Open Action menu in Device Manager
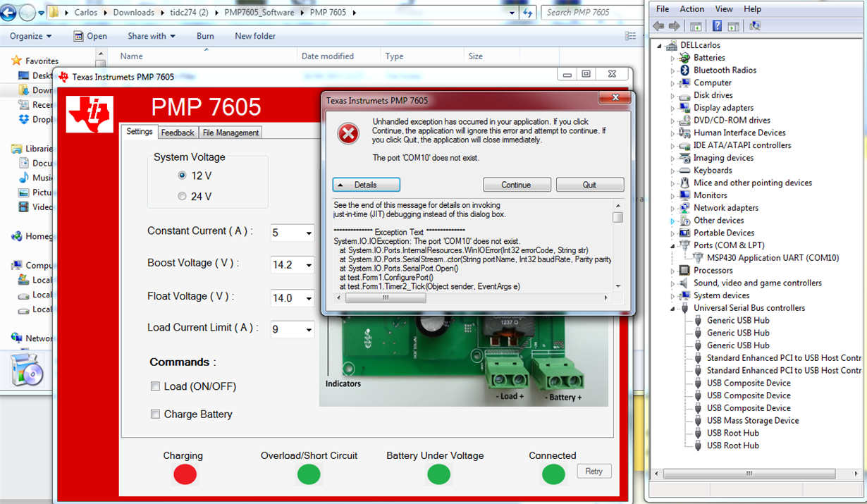 pyautogui.click(x=691, y=9)
